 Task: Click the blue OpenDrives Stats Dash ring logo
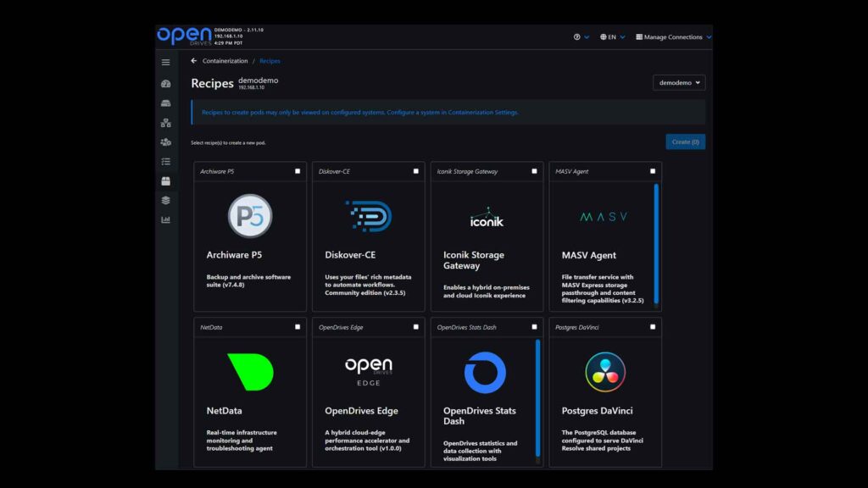[485, 373]
